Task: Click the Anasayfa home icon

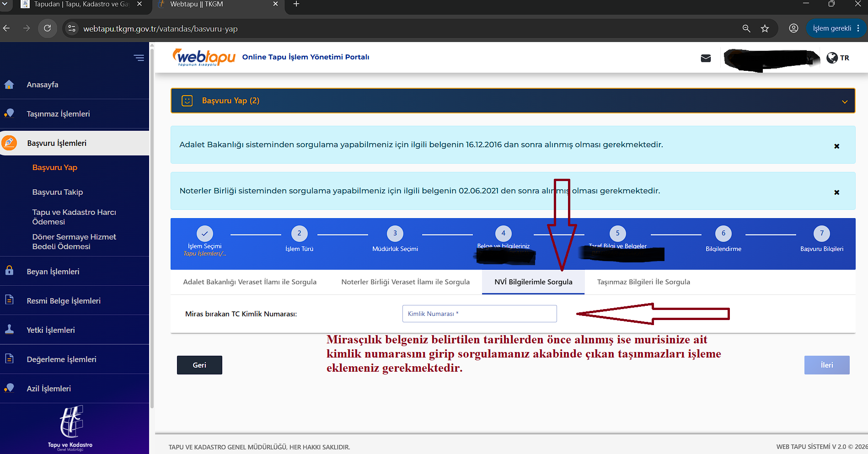Action: click(x=9, y=85)
